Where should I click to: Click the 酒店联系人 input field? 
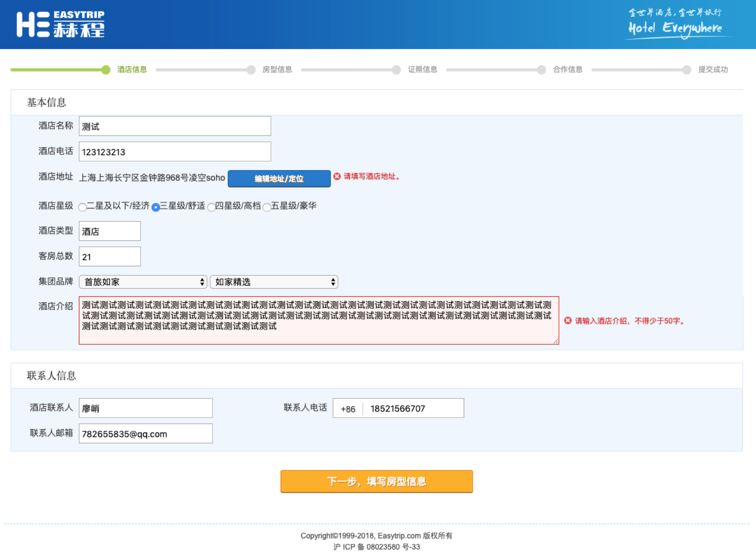pyautogui.click(x=146, y=408)
